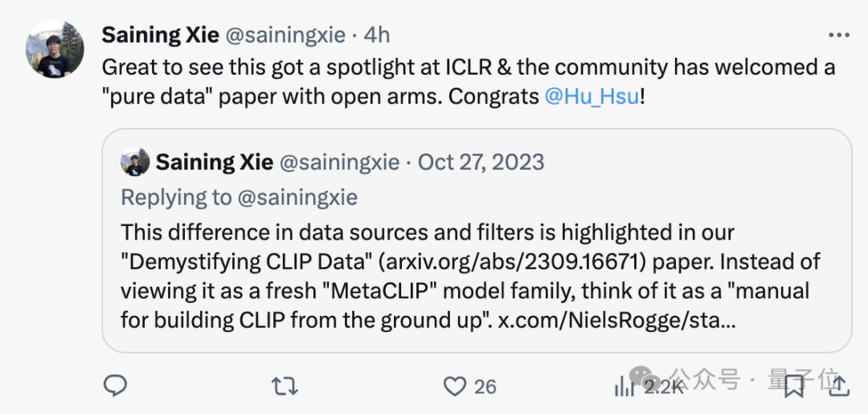Open Saining Xie's large profile avatar
This screenshot has width=868, height=414.
tap(55, 49)
